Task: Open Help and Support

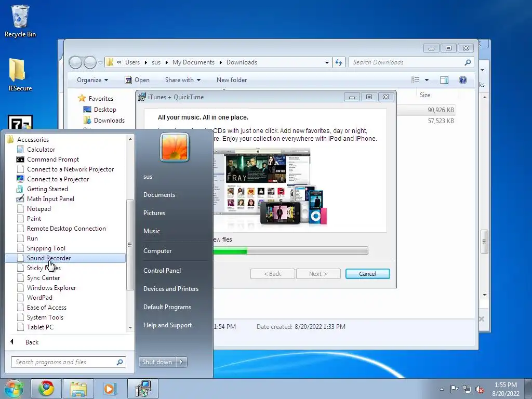Action: tap(167, 325)
